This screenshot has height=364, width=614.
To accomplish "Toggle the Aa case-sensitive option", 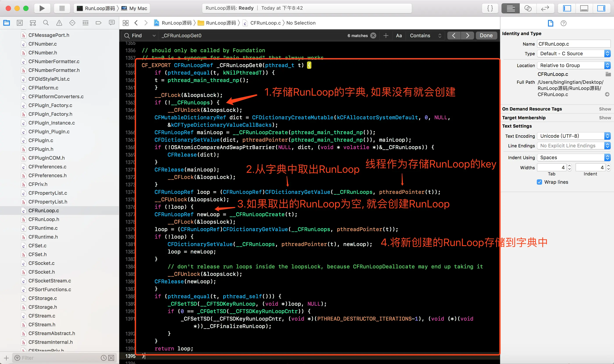I will pos(399,36).
